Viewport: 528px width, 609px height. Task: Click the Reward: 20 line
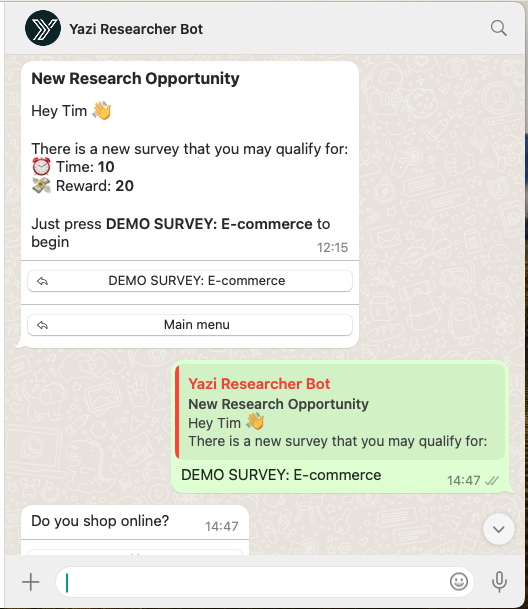(82, 186)
